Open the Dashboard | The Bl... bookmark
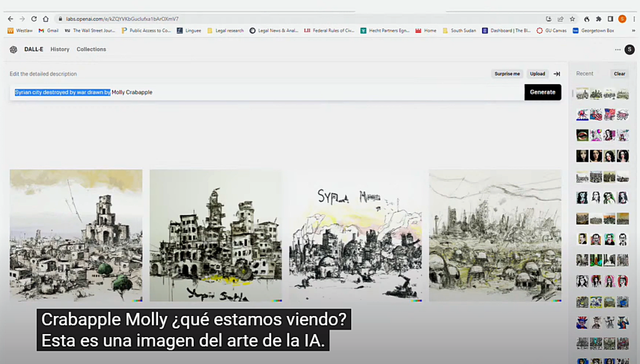The height and width of the screenshot is (364, 640). [506, 31]
